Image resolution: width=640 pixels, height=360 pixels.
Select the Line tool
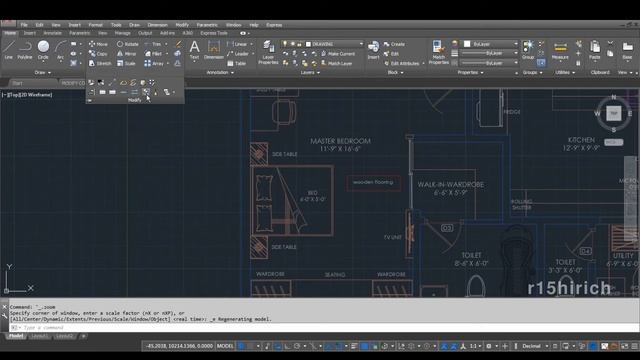coord(9,50)
